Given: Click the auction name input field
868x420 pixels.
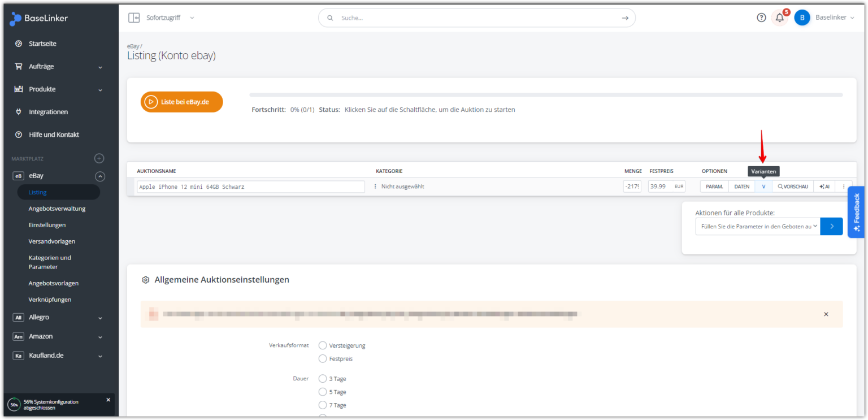Looking at the screenshot, I should click(250, 187).
